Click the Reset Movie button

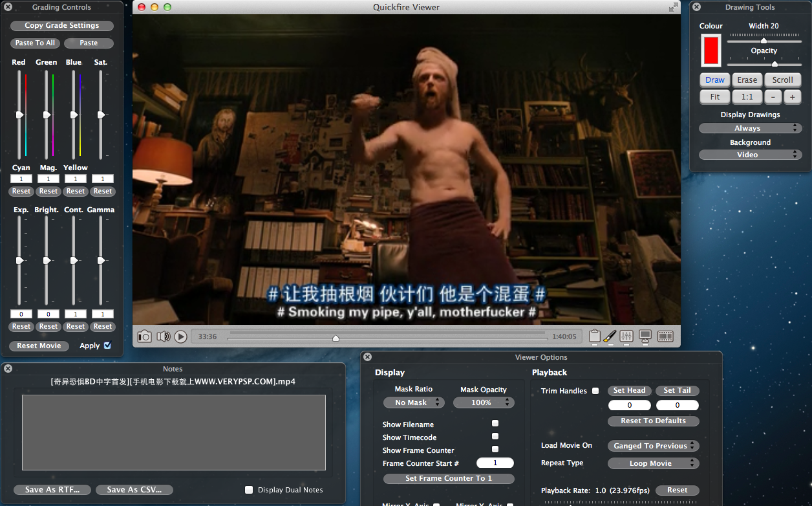pyautogui.click(x=39, y=346)
